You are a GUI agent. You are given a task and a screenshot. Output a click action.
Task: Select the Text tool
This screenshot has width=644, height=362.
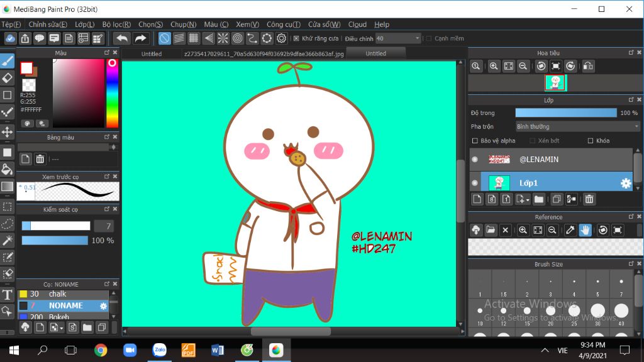click(x=8, y=294)
